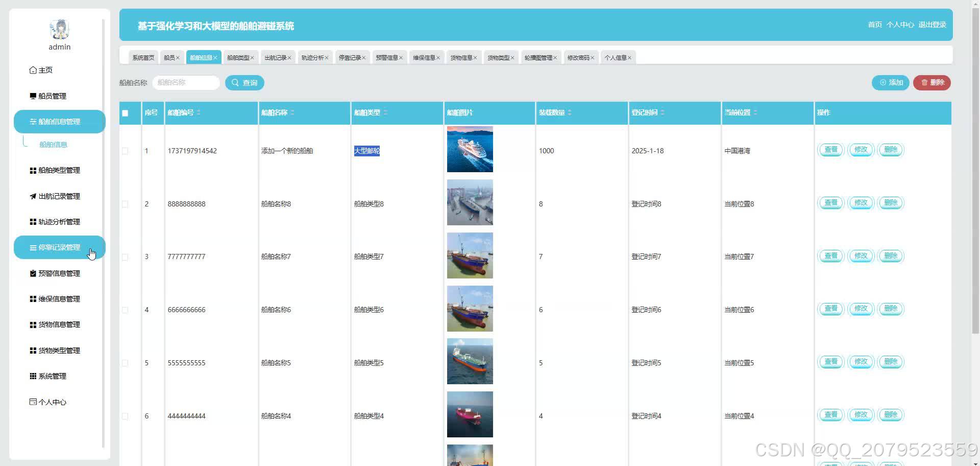Open the ship image for 船舶名称8

click(470, 202)
